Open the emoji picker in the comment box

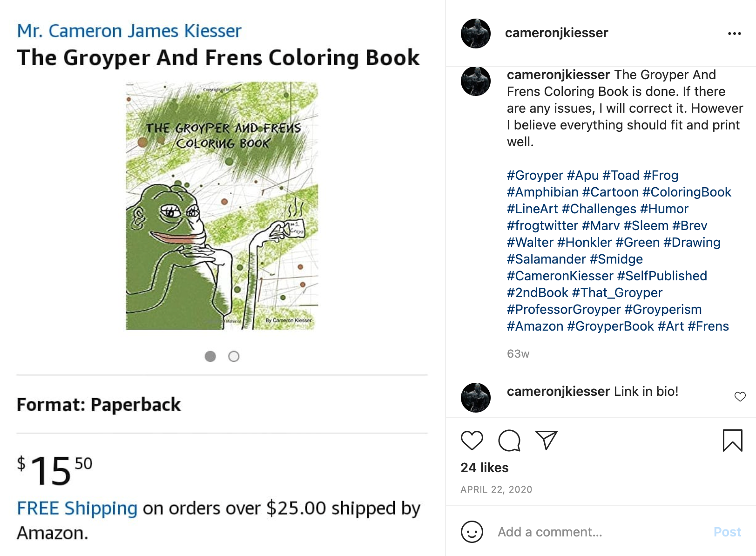[x=472, y=531]
